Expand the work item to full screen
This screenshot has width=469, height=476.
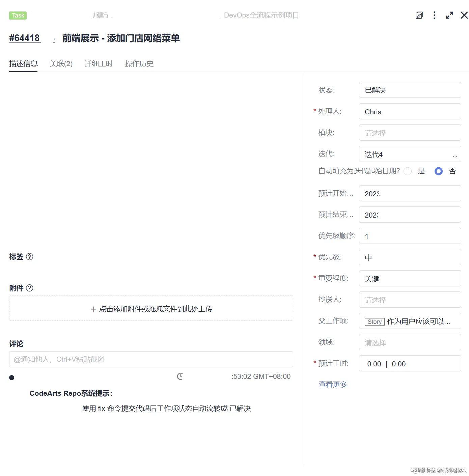[x=449, y=15]
